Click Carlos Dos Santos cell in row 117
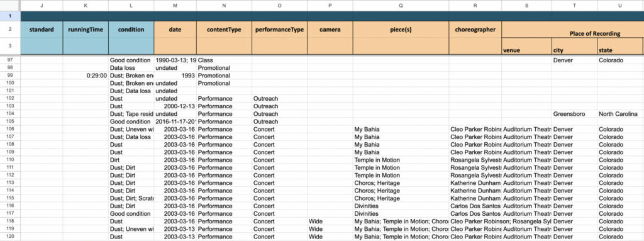Image resolution: width=644 pixels, height=241 pixels. point(475,214)
